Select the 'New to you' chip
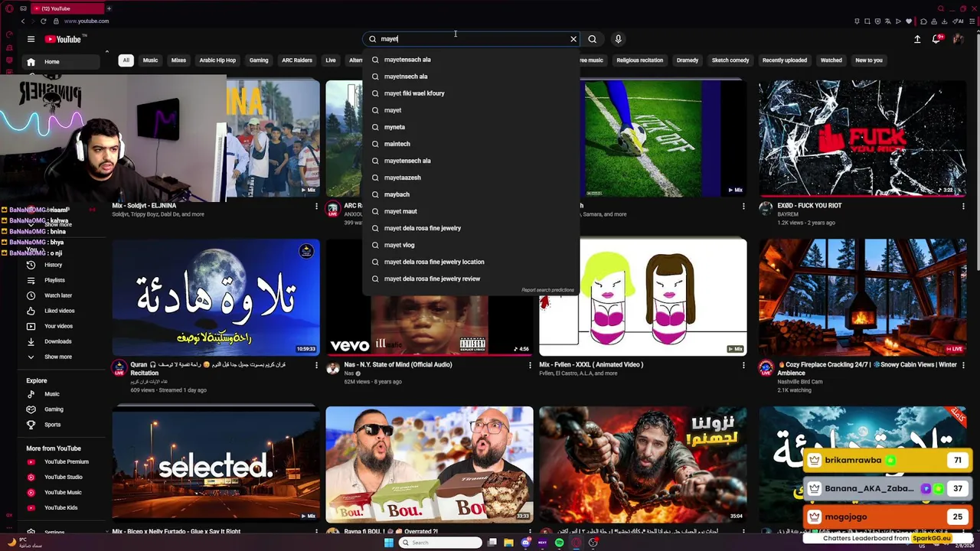Image resolution: width=980 pixels, height=551 pixels. pos(869,60)
